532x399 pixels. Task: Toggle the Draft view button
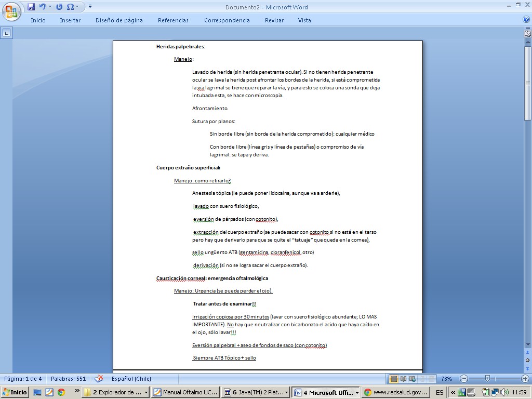click(x=431, y=379)
